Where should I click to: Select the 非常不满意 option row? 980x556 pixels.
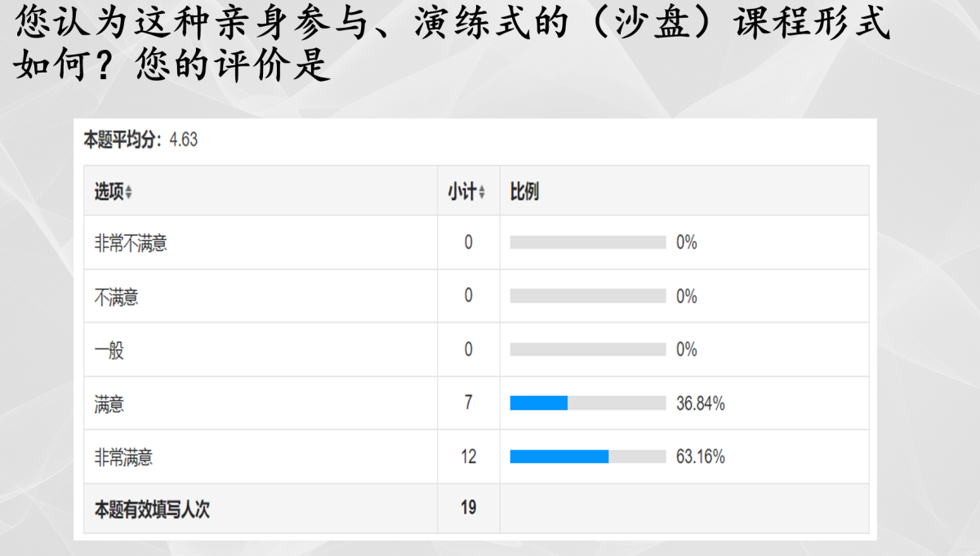(476, 242)
